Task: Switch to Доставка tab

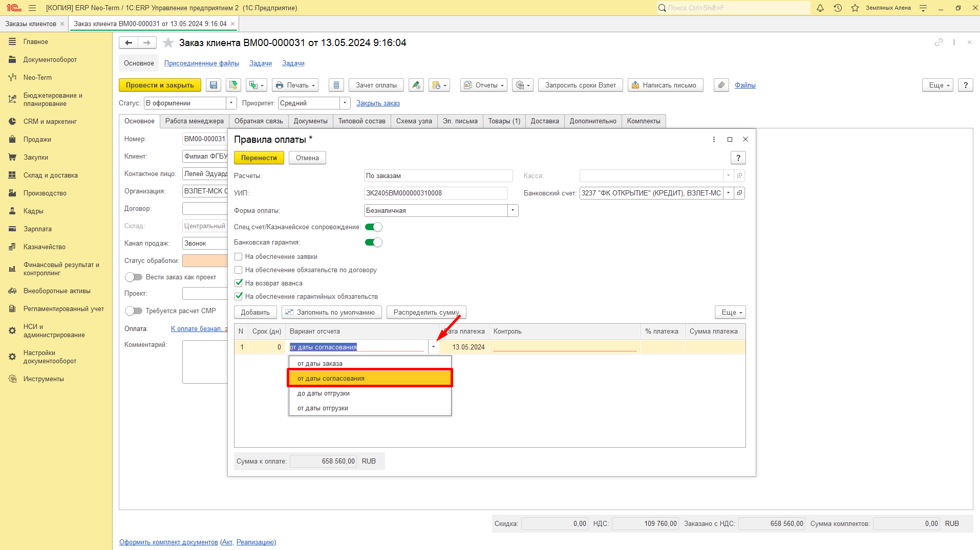Action: pyautogui.click(x=544, y=121)
